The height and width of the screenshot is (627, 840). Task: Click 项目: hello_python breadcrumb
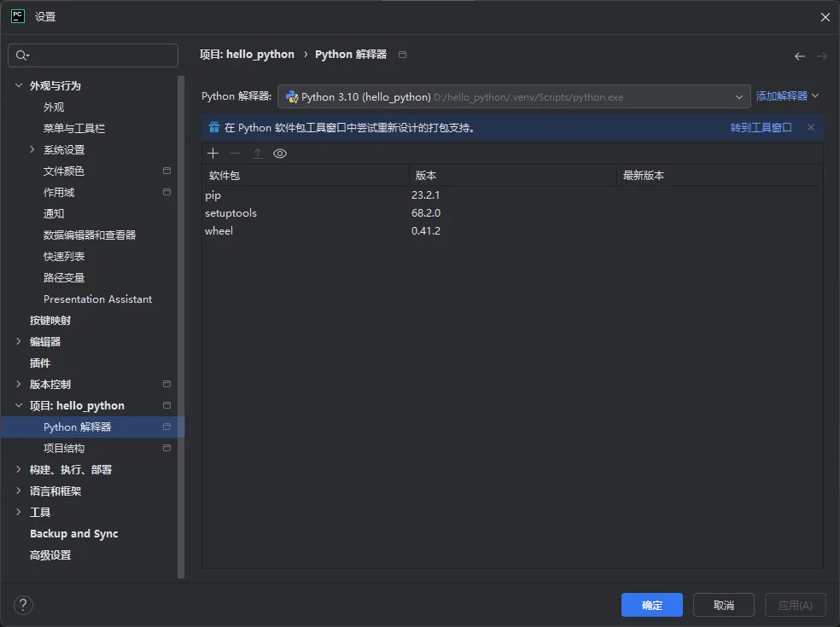click(247, 54)
